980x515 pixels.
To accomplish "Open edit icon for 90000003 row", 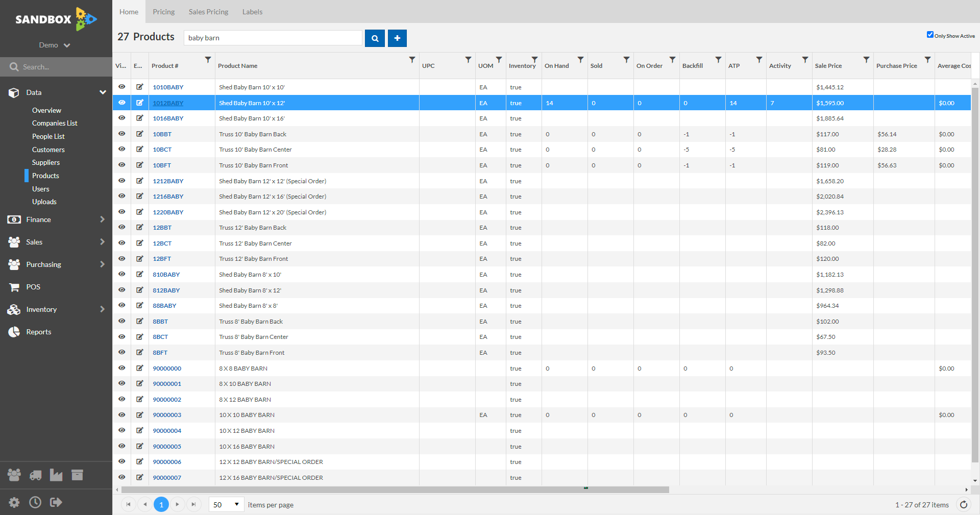I will point(139,415).
